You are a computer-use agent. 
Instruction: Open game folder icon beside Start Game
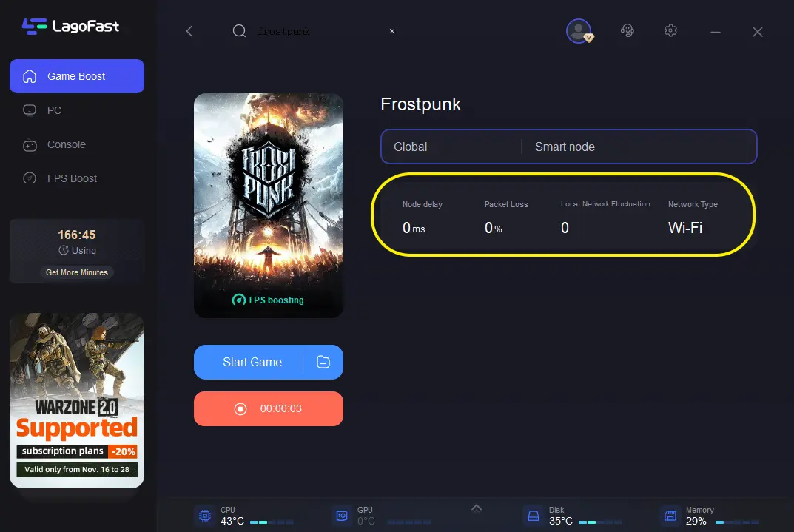323,362
